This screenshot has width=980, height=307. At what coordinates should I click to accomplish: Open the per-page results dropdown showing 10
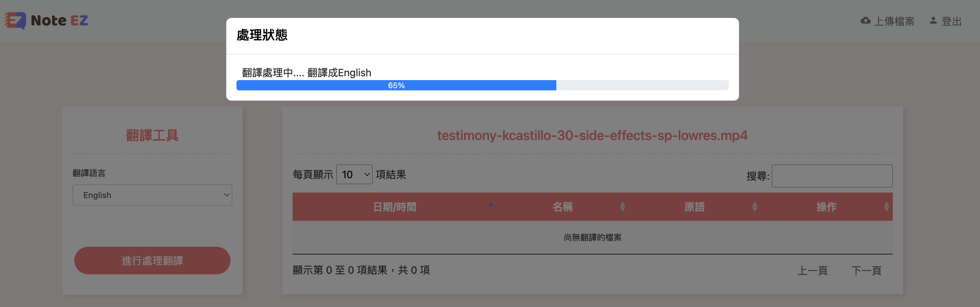coord(354,174)
